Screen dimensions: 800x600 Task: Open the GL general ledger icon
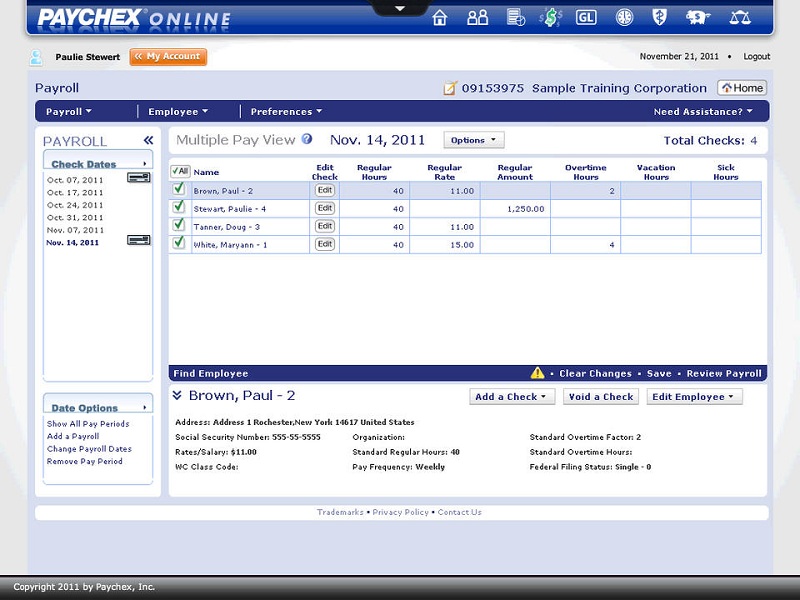[585, 16]
